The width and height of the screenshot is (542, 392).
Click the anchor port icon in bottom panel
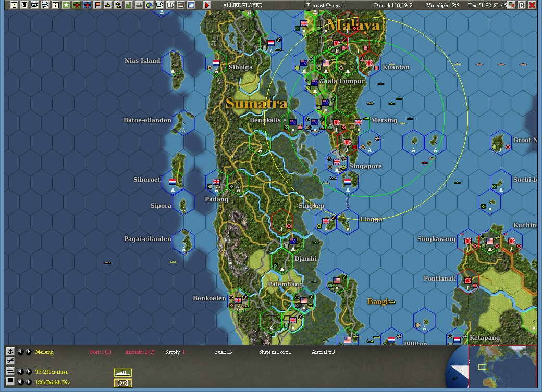tap(10, 351)
